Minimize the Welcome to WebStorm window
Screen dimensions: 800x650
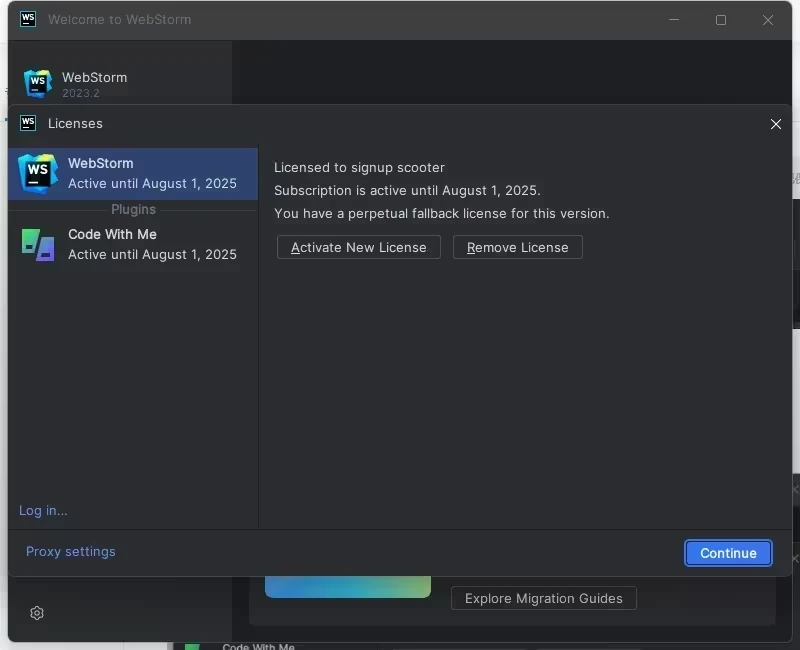click(674, 20)
